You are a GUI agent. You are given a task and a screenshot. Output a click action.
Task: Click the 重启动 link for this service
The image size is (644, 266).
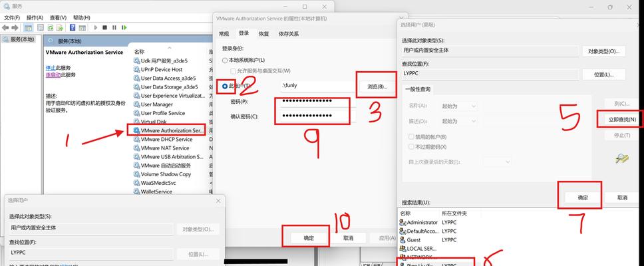[x=53, y=75]
